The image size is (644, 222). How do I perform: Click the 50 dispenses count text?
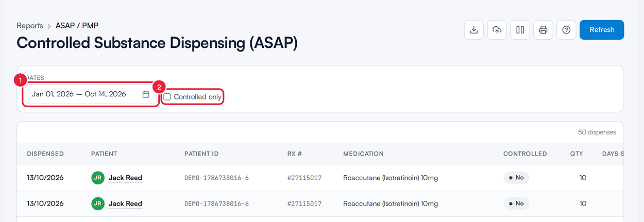click(597, 132)
